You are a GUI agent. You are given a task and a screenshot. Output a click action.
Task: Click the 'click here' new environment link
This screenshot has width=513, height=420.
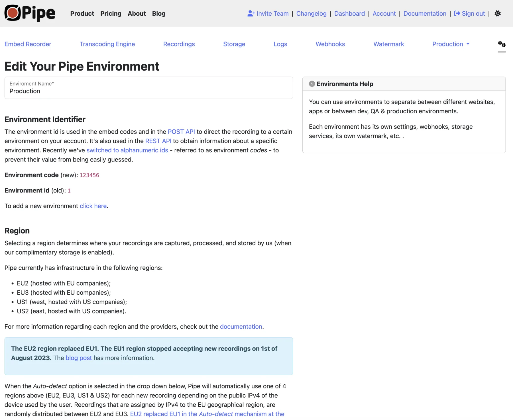(93, 206)
